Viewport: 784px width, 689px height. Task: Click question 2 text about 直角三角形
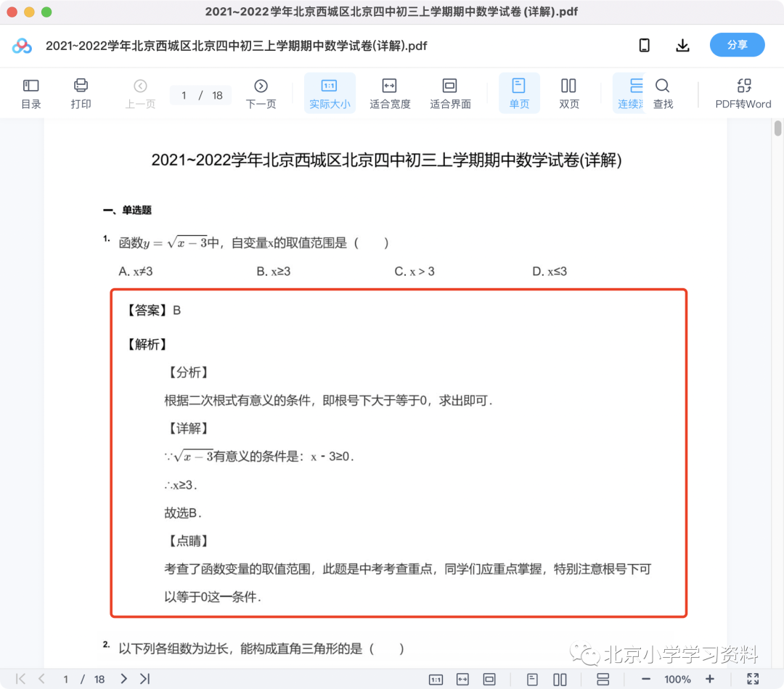tap(261, 648)
